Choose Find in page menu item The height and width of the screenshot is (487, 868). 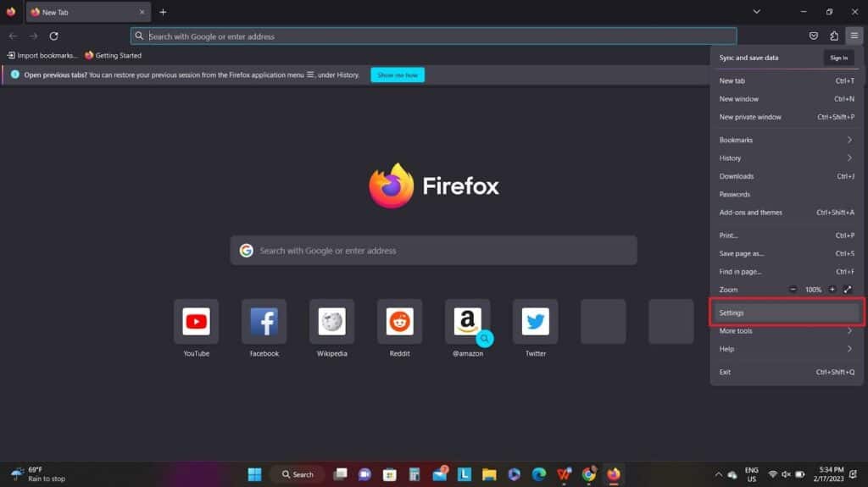click(786, 272)
